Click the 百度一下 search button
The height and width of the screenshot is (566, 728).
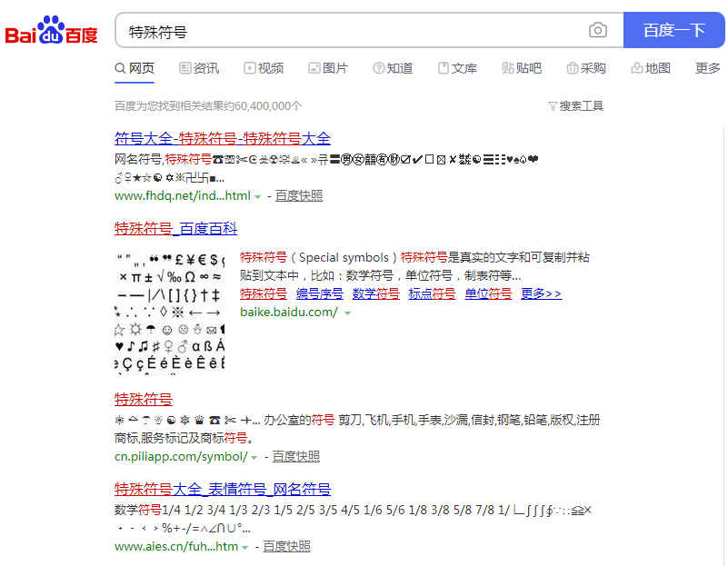point(673,31)
